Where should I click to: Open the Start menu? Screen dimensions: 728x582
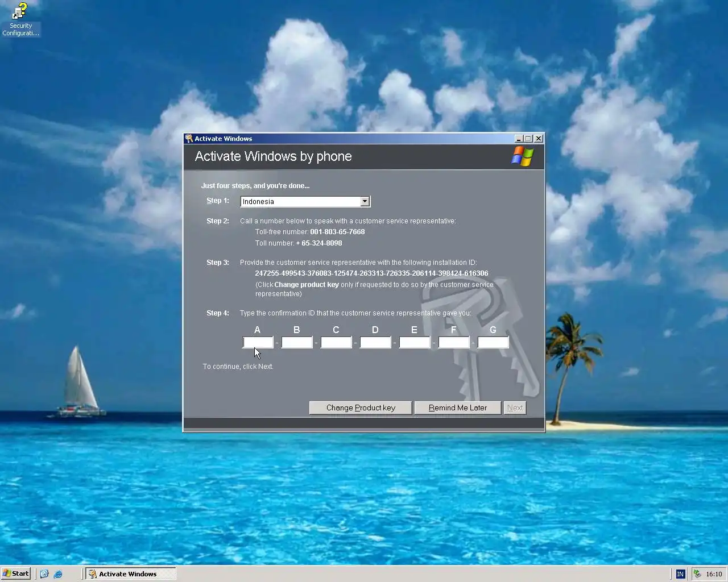[x=16, y=573]
